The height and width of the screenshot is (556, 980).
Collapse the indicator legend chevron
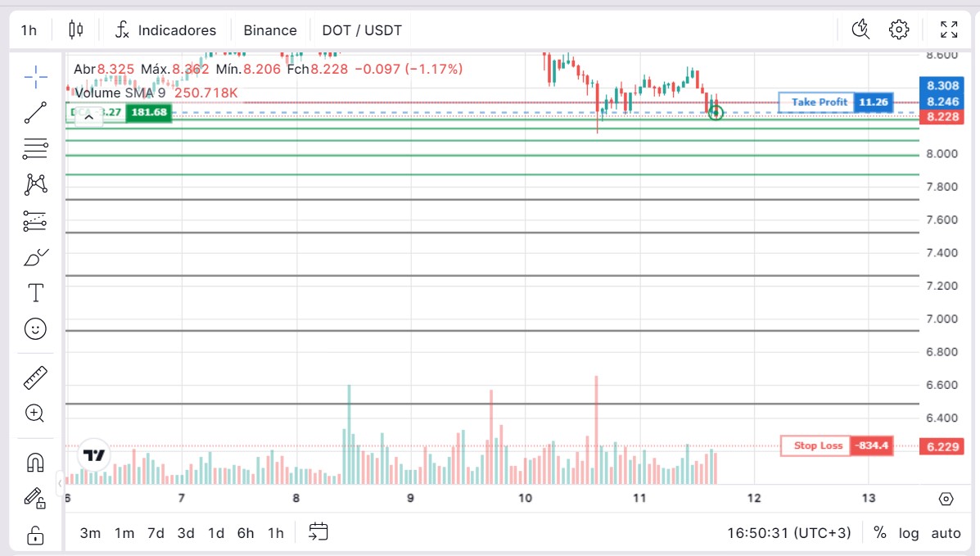[x=88, y=117]
